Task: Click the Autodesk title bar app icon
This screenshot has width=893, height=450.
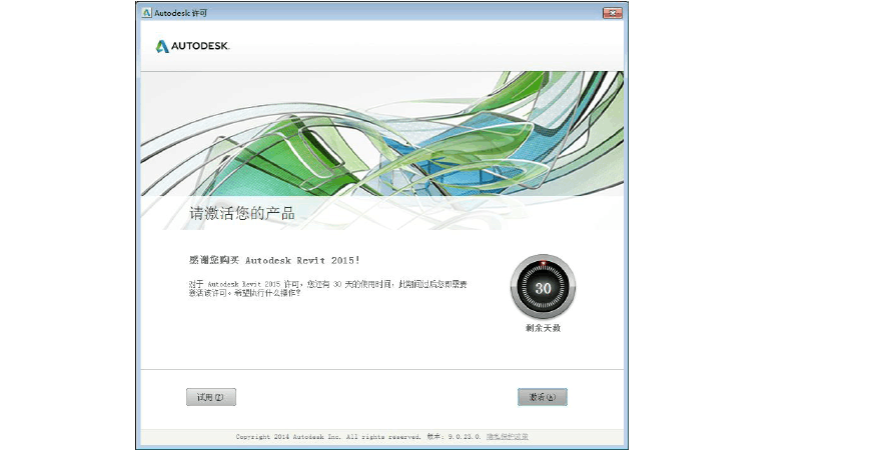Action: coord(147,13)
